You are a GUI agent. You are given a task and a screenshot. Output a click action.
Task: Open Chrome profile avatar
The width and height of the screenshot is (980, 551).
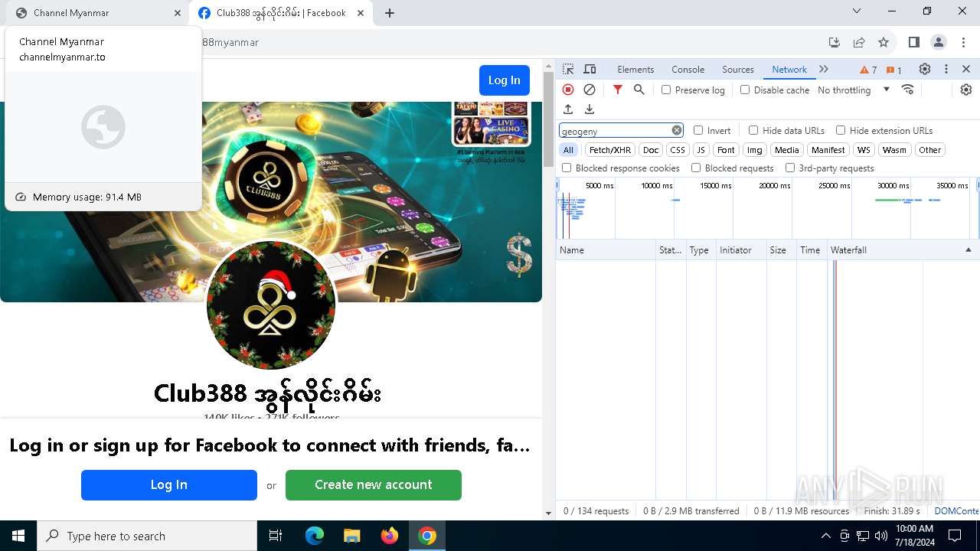[939, 42]
